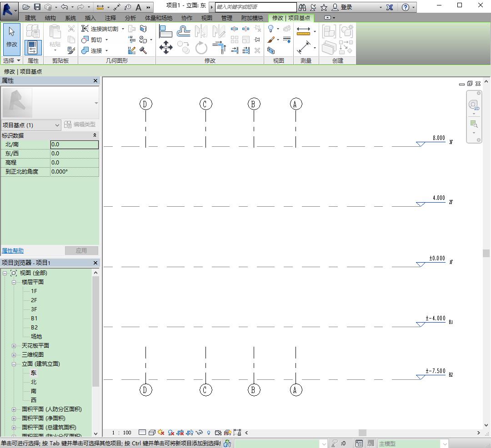Click the 北/南 value field

click(75, 144)
